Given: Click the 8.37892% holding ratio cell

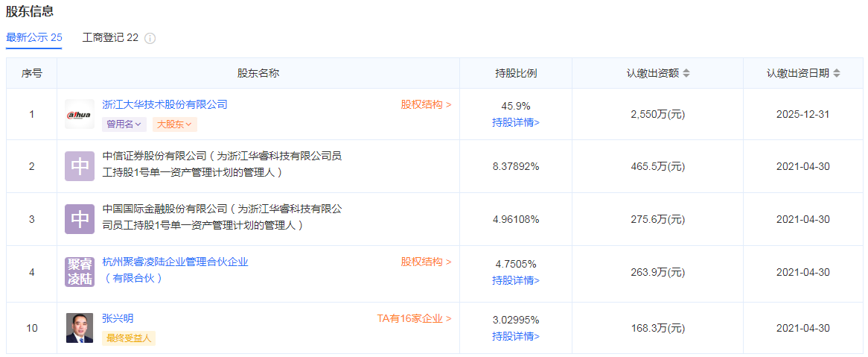Looking at the screenshot, I should 516,166.
